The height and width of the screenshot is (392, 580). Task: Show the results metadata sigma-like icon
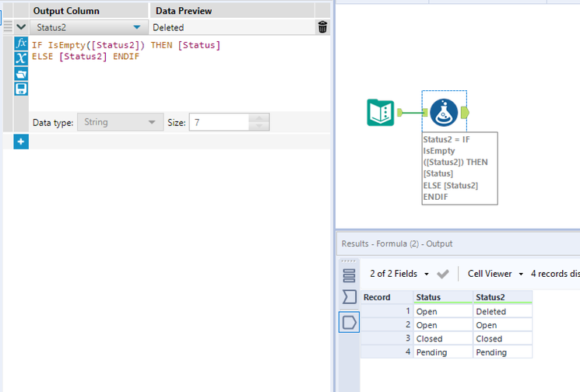[350, 296]
